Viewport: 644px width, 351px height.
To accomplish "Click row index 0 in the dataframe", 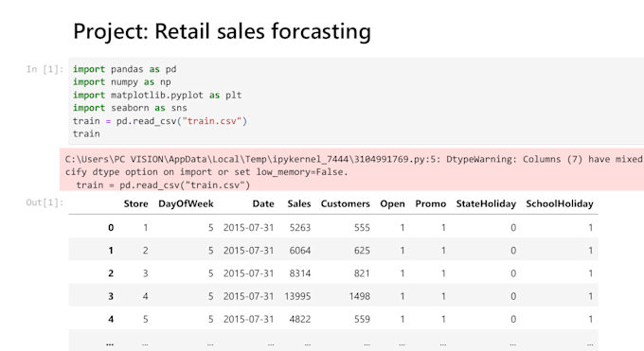I will 111,227.
